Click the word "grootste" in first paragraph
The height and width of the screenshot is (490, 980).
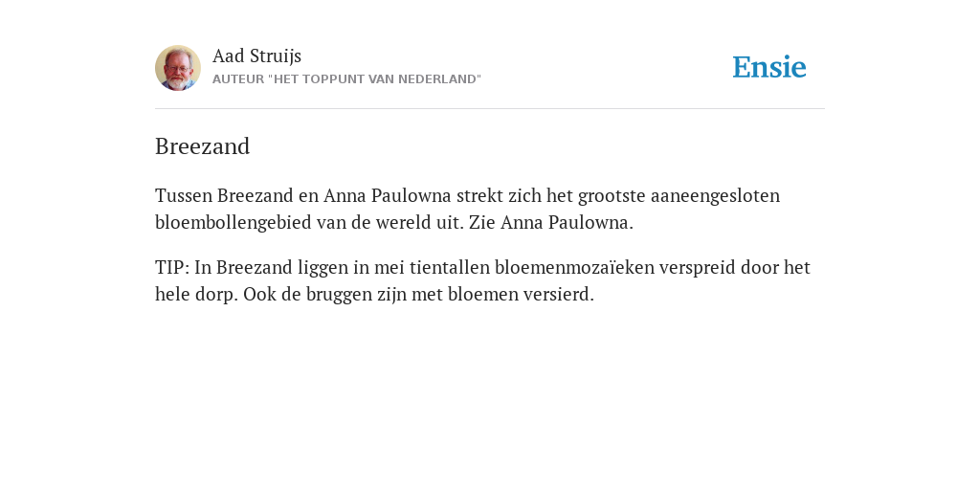pos(612,196)
